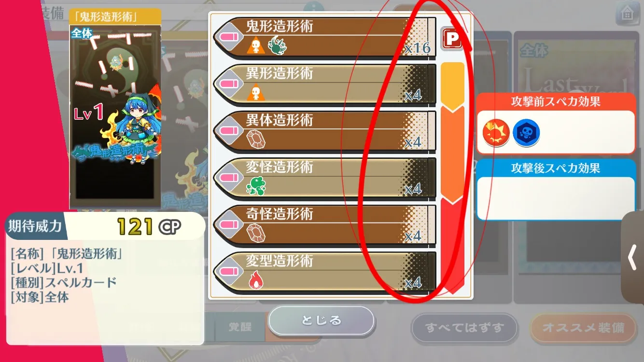Tap the green claw icon on 鬼形造形術
Viewport: 644px width, 362px height.
[x=277, y=46]
